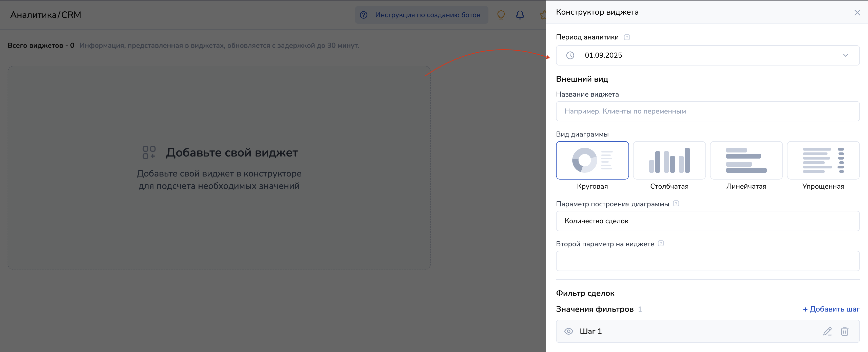Click help icon beside Второй параметр на виджете

click(661, 243)
